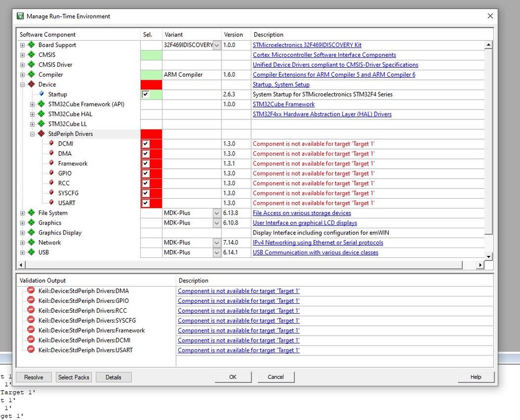Click the CMSIS Driver diamond icon
Image resolution: width=520 pixels, height=420 pixels.
[x=31, y=65]
